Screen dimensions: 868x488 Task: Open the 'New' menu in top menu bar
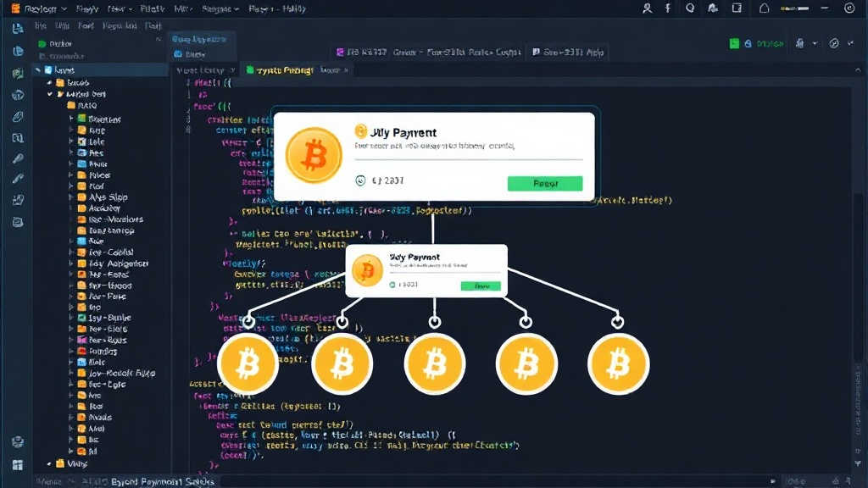(x=120, y=8)
